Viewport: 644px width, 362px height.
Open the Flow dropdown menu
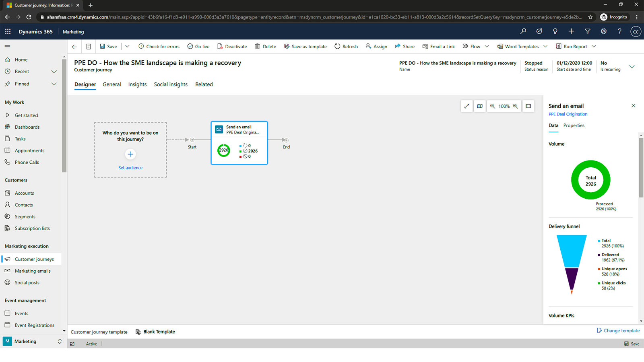487,47
